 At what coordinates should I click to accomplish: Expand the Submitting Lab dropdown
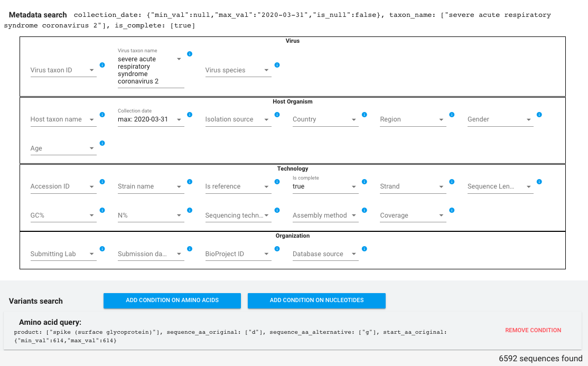63,254
